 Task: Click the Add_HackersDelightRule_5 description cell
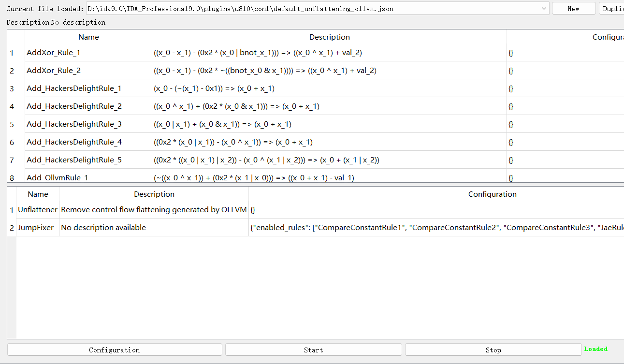pos(329,160)
